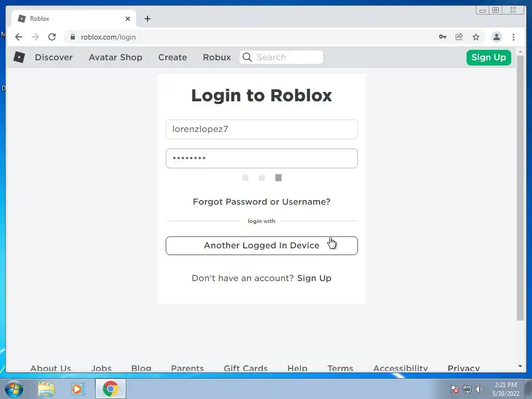The height and width of the screenshot is (399, 532).
Task: Click the Jobs footer link
Action: click(x=101, y=368)
